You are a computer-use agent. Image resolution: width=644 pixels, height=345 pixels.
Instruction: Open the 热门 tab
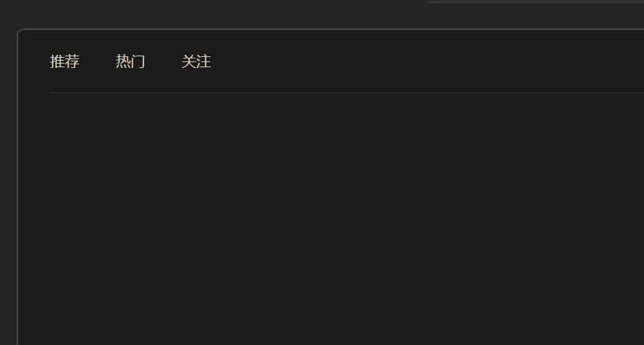[130, 61]
